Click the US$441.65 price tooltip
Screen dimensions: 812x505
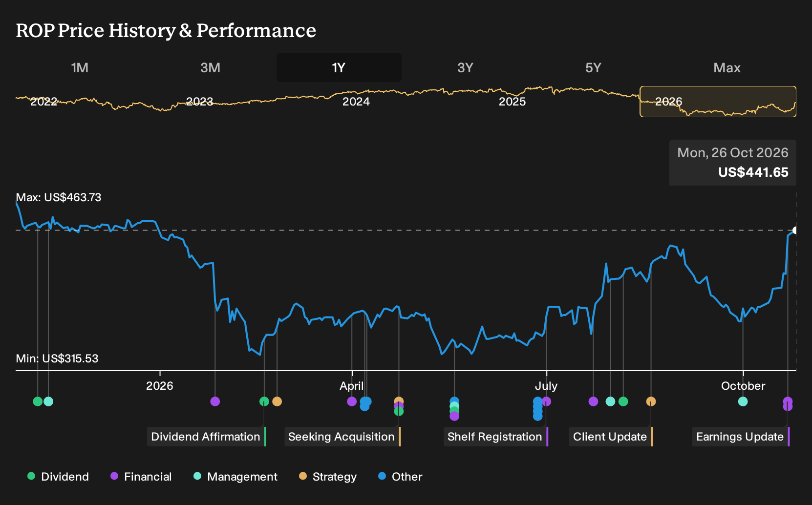pos(733,163)
